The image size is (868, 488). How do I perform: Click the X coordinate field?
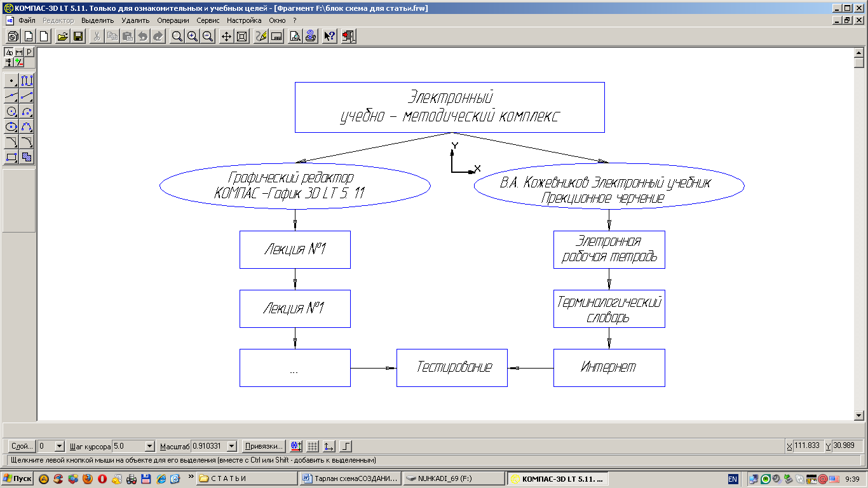[808, 446]
